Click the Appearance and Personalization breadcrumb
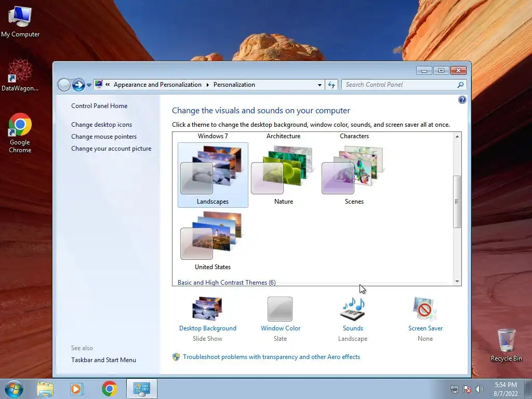Screen dimensions: 532x399 coord(157,85)
